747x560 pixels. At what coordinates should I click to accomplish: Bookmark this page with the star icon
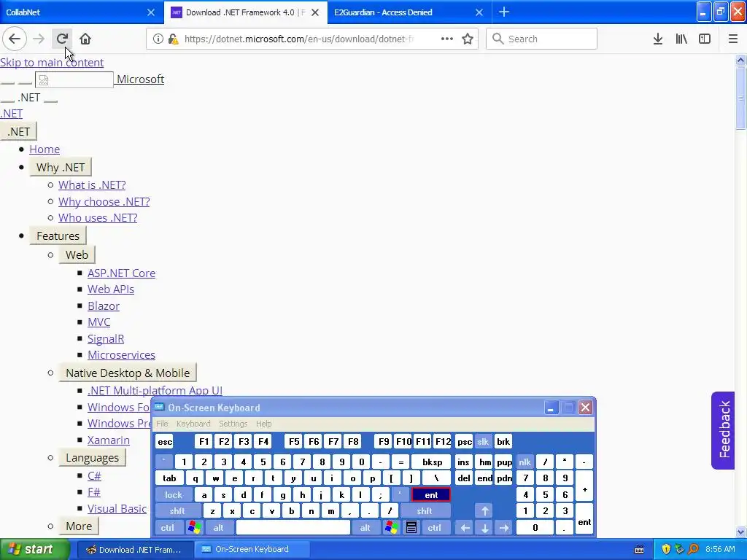(468, 39)
